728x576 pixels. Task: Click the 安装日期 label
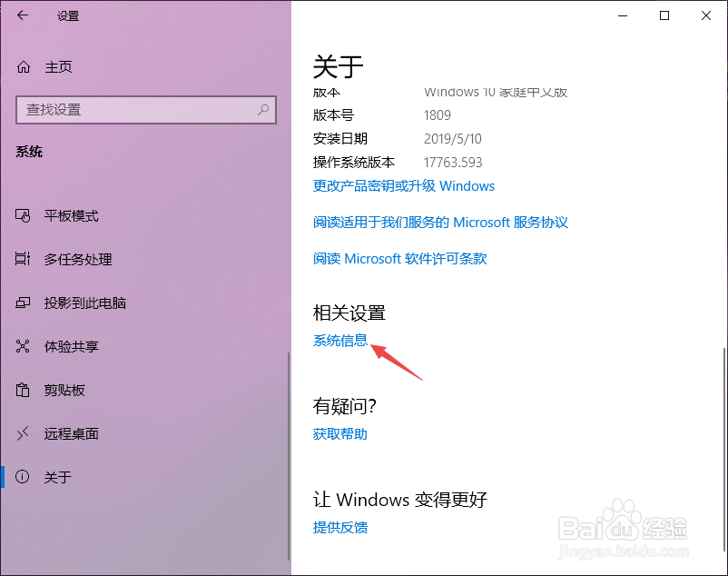(x=339, y=138)
